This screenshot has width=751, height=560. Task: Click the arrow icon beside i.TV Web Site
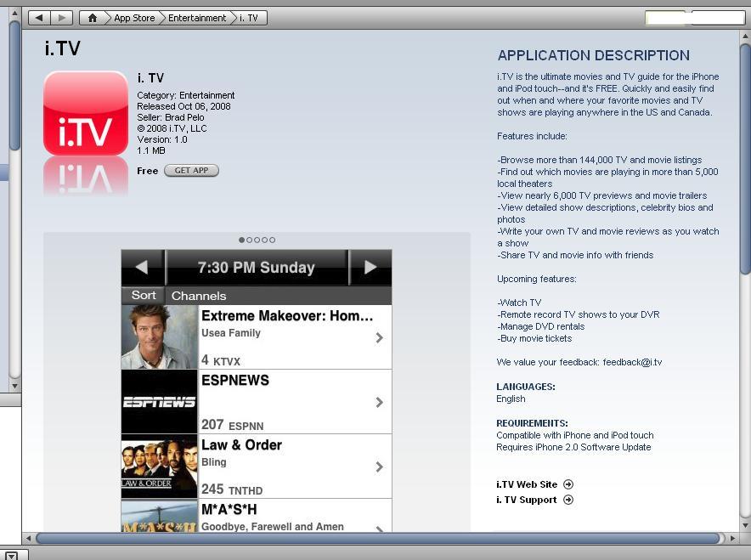(x=568, y=484)
